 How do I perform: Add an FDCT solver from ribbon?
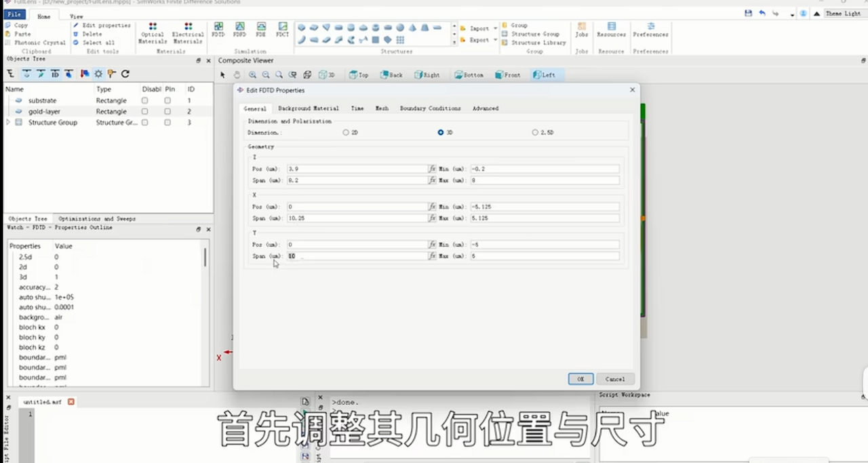click(x=282, y=29)
